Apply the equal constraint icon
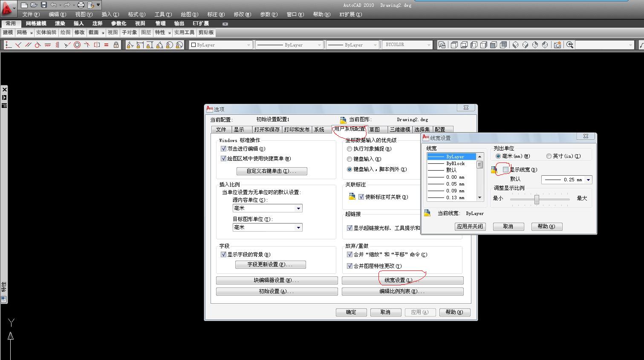This screenshot has height=360, width=644. click(x=106, y=45)
